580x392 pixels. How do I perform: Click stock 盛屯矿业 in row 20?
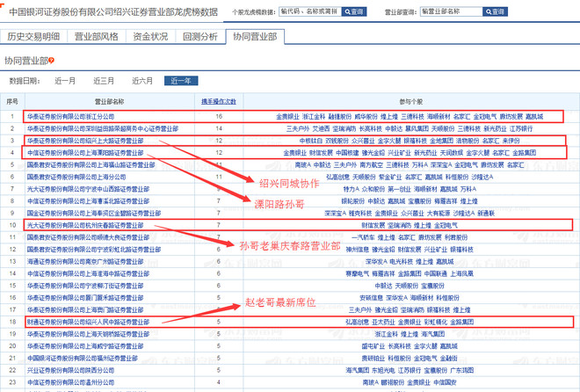coord(373,346)
